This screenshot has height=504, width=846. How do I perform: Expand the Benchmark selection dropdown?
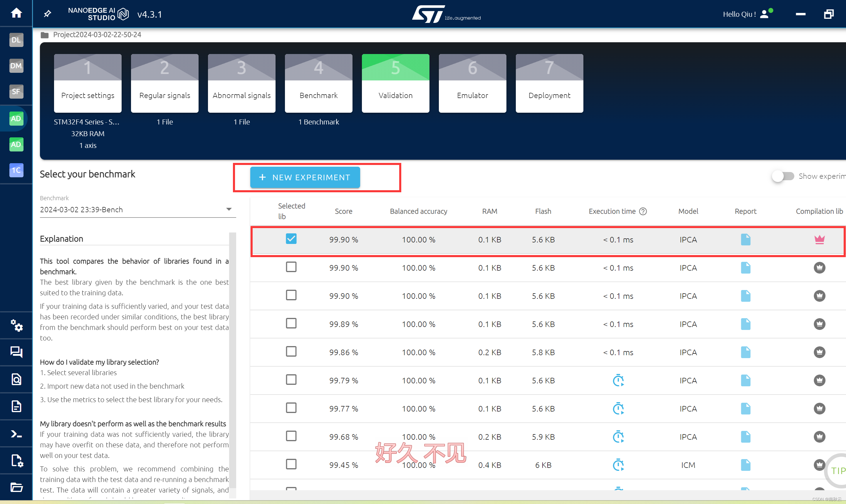(229, 209)
